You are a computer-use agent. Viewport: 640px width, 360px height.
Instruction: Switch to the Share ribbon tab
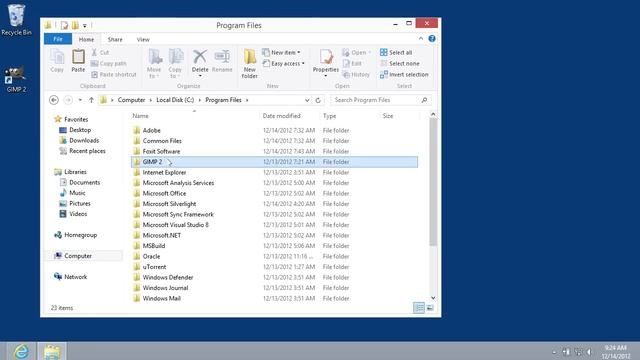click(115, 40)
